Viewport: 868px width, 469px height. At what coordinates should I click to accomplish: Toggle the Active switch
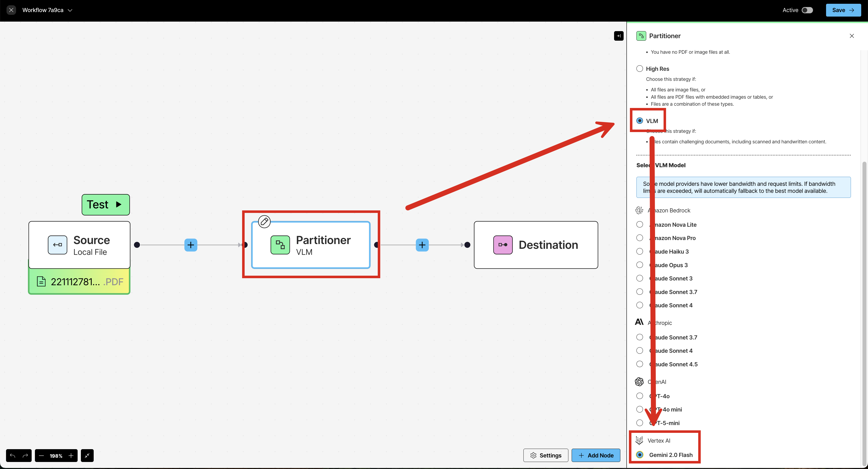coord(807,10)
